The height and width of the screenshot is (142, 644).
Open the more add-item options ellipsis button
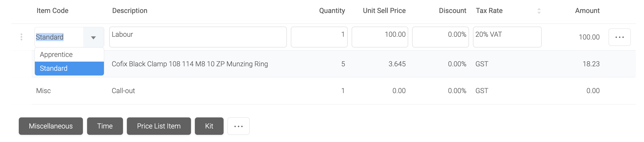coord(238,126)
